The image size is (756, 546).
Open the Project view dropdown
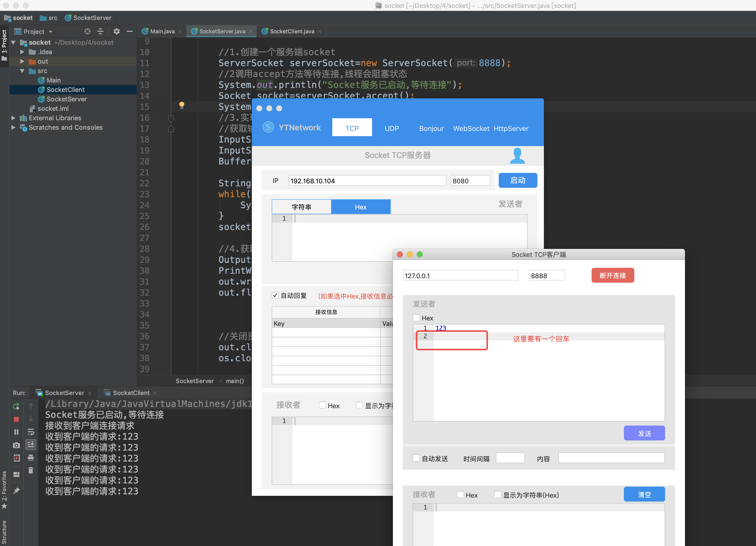tap(51, 32)
